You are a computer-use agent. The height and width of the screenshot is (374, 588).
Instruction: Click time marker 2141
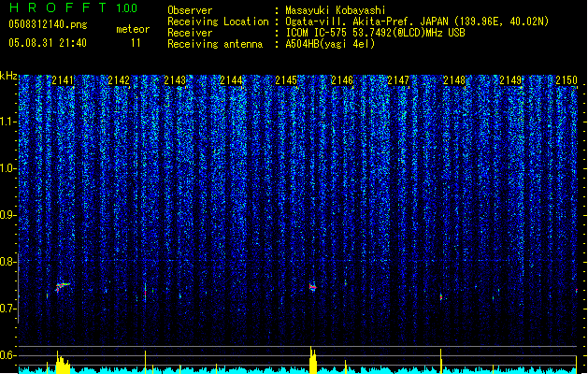(63, 79)
